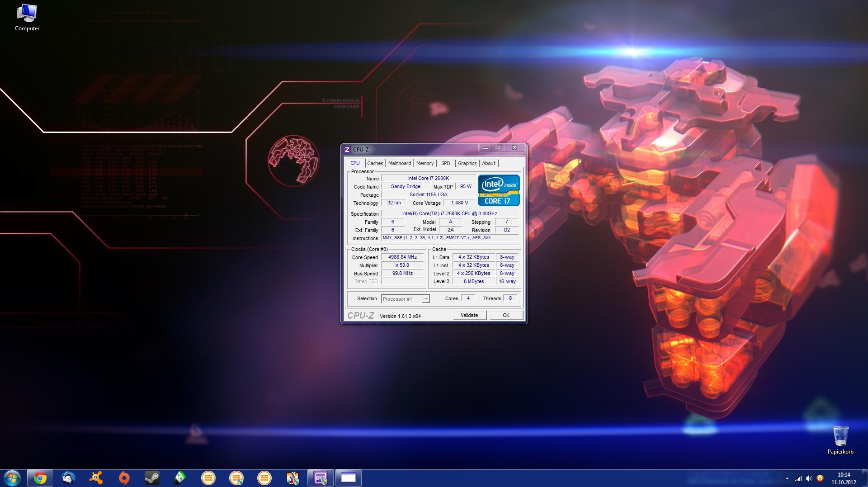Switch to the Memory tab
868x487 pixels.
point(425,163)
